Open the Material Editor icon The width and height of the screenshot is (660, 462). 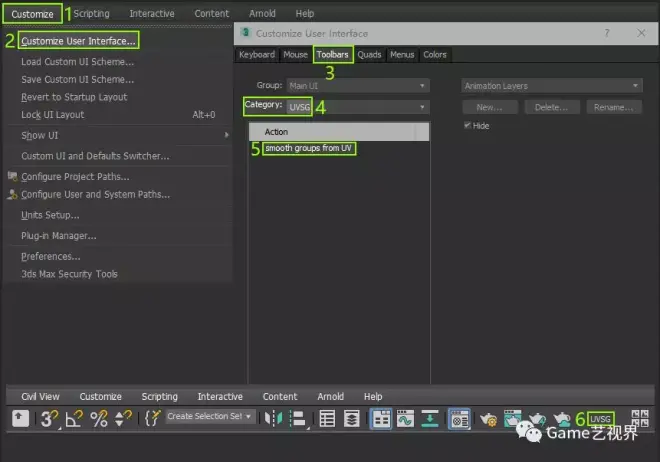pyautogui.click(x=459, y=419)
